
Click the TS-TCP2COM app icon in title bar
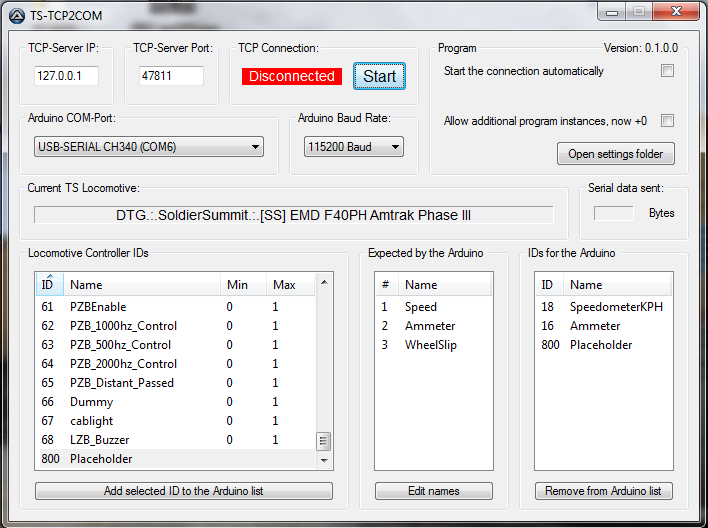[x=17, y=16]
